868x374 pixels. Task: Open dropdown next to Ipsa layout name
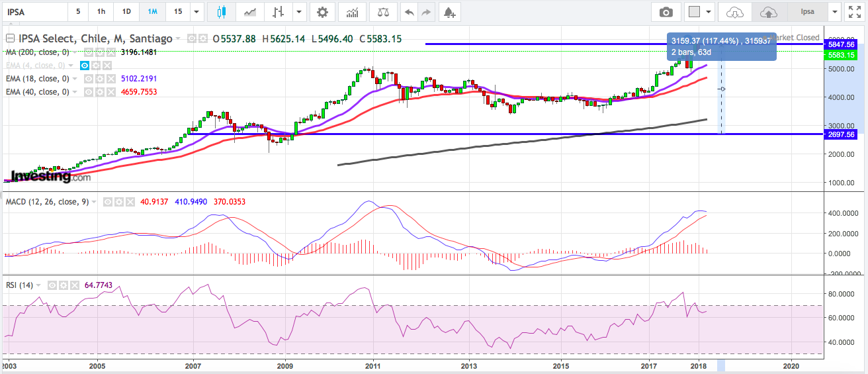click(x=834, y=12)
